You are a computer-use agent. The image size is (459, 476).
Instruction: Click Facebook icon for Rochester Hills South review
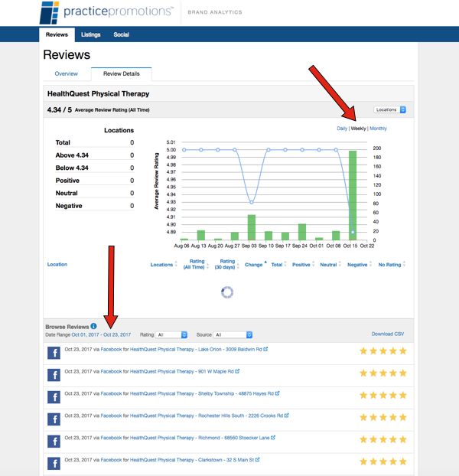(x=54, y=419)
